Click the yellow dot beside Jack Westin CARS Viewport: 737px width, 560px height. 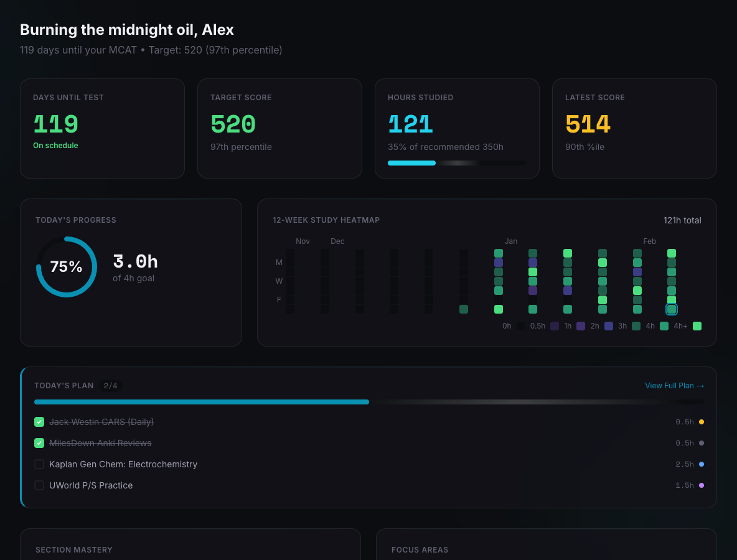click(702, 422)
